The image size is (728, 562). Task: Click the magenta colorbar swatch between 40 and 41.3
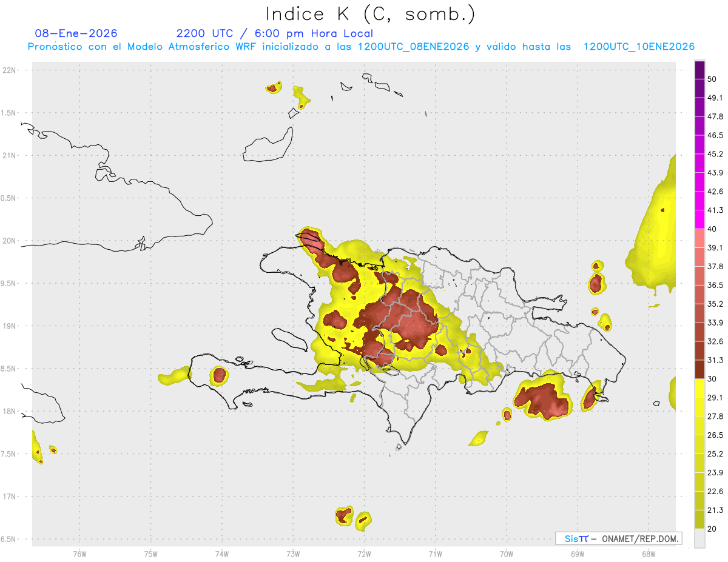pyautogui.click(x=699, y=219)
